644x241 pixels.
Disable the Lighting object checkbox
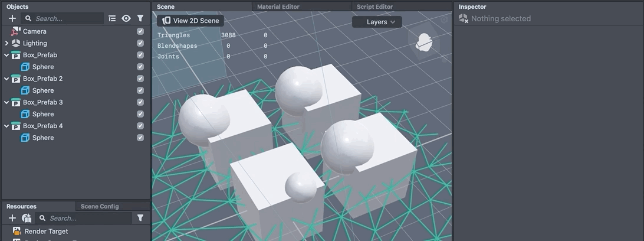pos(140,43)
